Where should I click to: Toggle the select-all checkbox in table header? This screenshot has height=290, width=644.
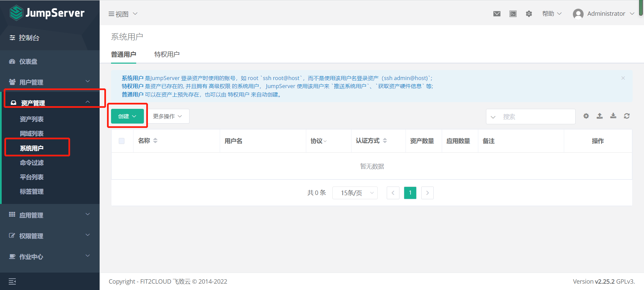[122, 141]
